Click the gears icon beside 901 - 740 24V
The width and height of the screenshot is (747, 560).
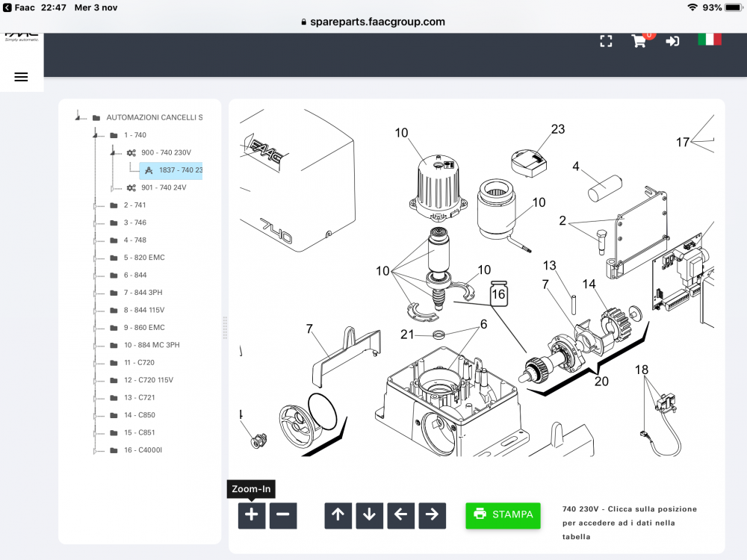coord(131,187)
